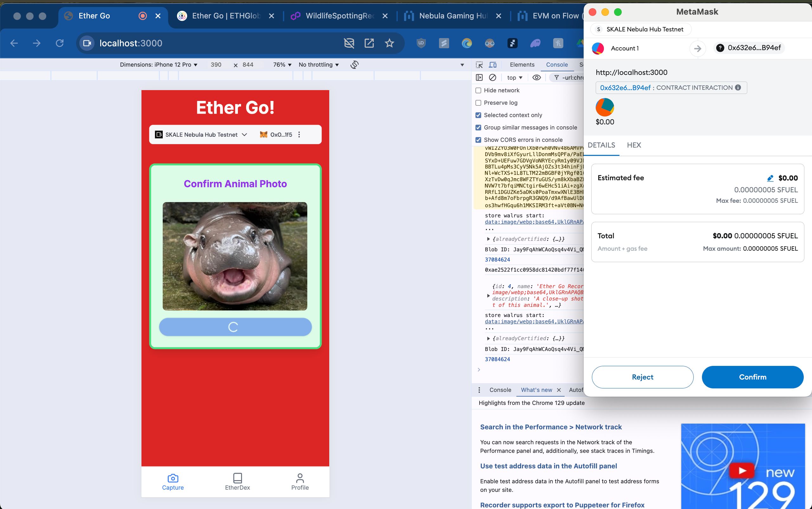Screen dimensions: 812x509
Task: Open wallet three-dot menu in Ether Go
Action: tap(299, 135)
